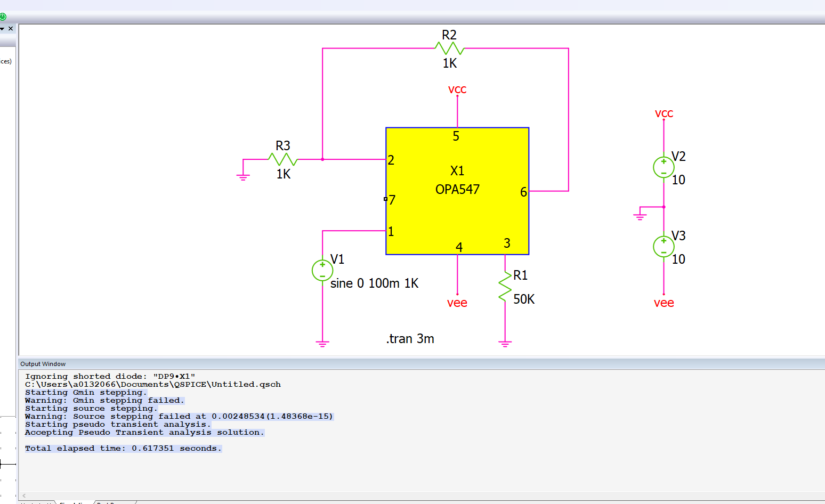Click the unconnected pin 7 marker on X1
Screen dimensions: 825x504
385,199
